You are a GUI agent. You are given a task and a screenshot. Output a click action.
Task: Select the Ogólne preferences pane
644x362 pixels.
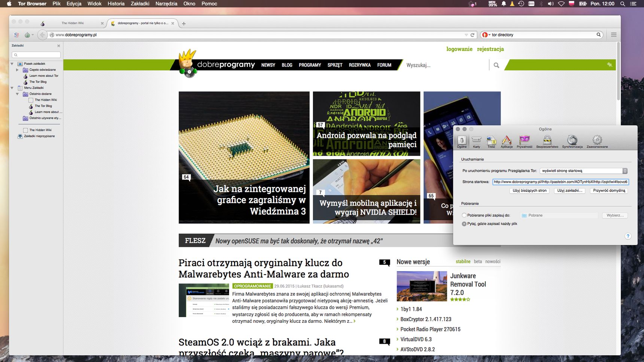tap(462, 142)
